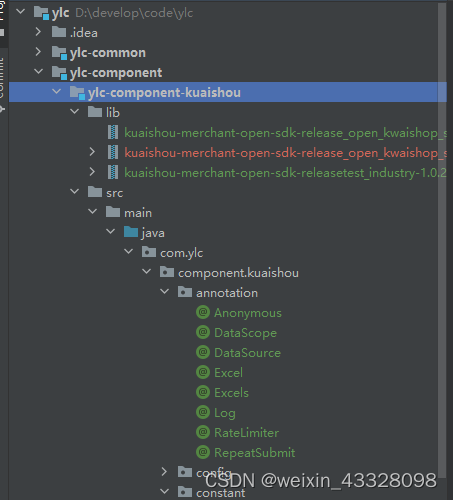This screenshot has height=500, width=453.
Task: Click the lib folder icon
Action: (x=95, y=112)
